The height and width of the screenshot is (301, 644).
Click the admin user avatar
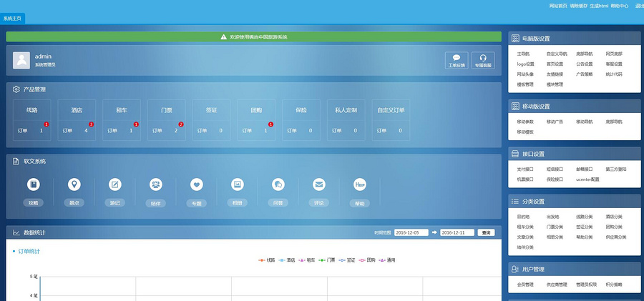(21, 60)
